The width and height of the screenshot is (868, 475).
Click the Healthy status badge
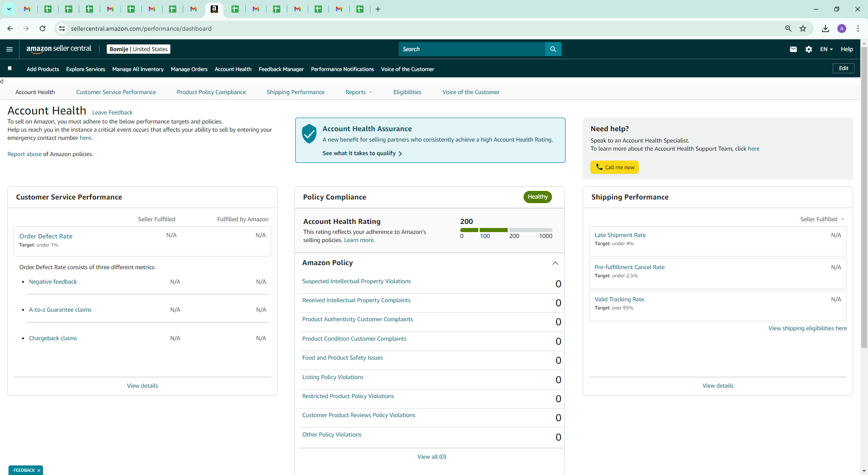pos(538,197)
